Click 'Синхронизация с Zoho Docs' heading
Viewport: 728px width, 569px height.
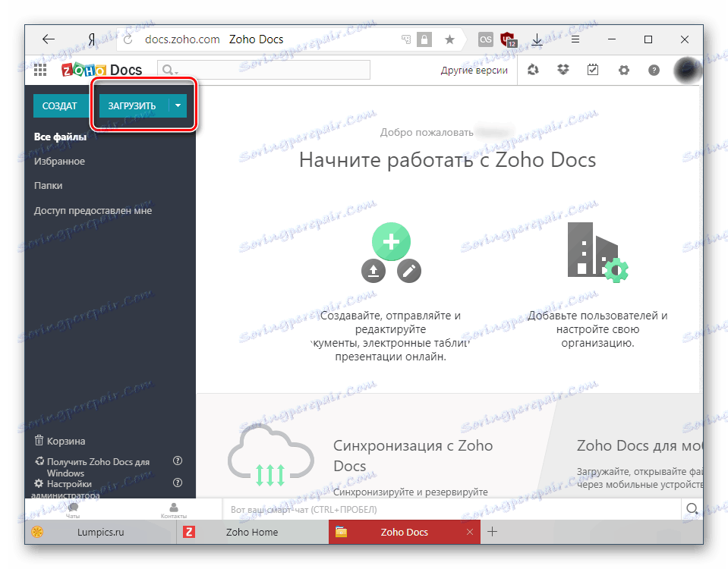413,455
